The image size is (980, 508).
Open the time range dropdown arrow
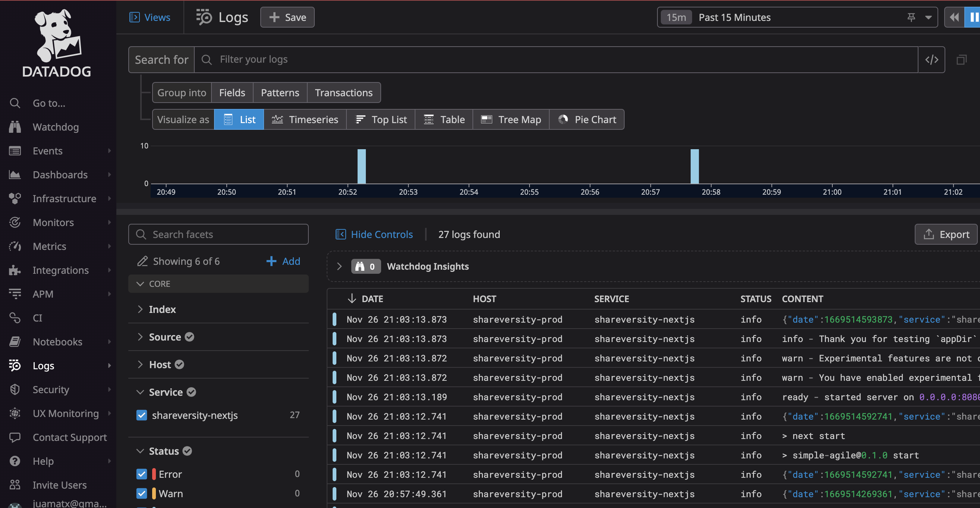[928, 17]
